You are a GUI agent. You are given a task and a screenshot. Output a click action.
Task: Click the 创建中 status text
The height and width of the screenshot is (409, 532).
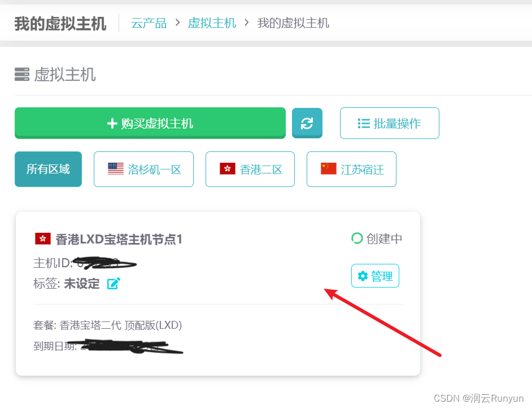(384, 238)
